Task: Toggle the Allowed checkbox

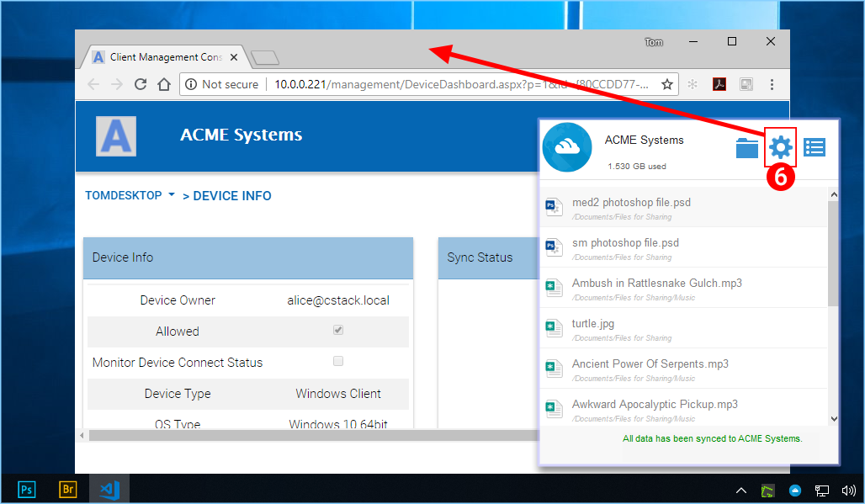Action: [x=338, y=330]
